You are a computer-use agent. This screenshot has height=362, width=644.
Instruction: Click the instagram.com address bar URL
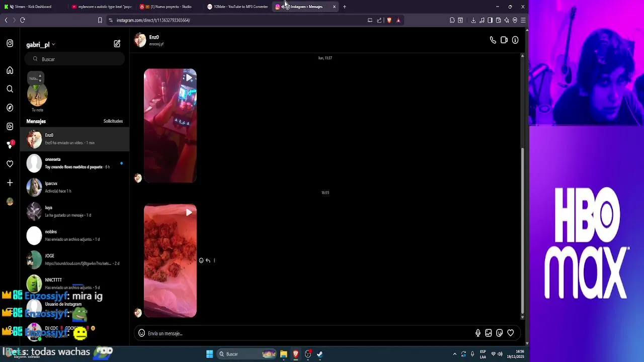click(x=153, y=20)
